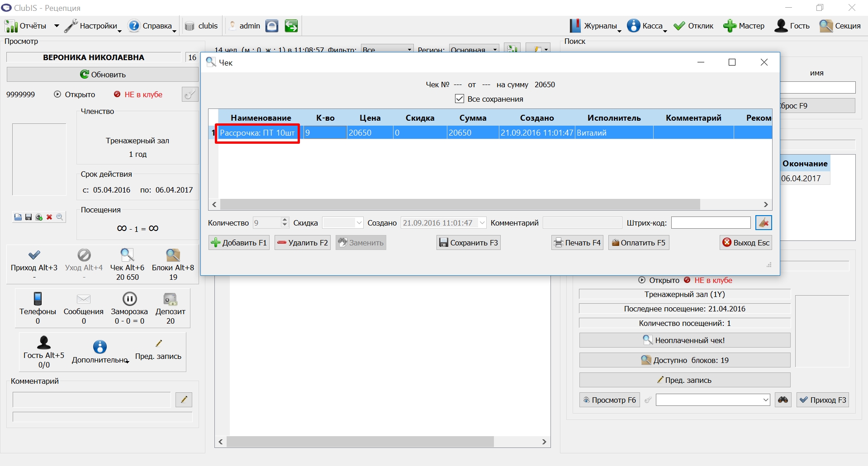This screenshot has height=466, width=868.
Task: Click the clear barcode icon in Чек dialog
Action: 764,223
